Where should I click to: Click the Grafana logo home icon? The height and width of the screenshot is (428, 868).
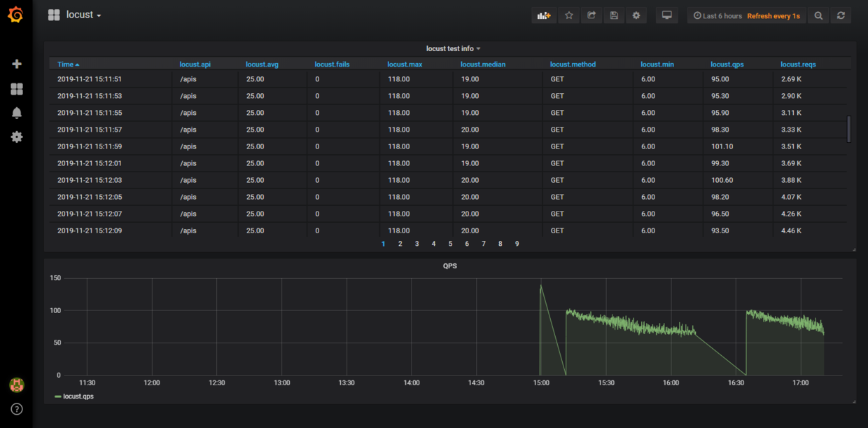15,15
